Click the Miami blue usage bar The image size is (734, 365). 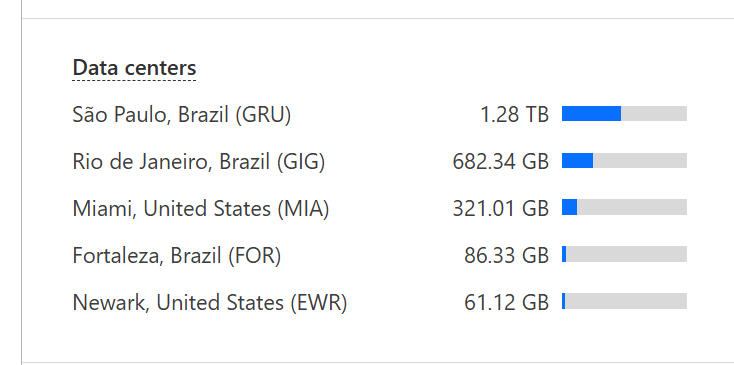coord(570,207)
